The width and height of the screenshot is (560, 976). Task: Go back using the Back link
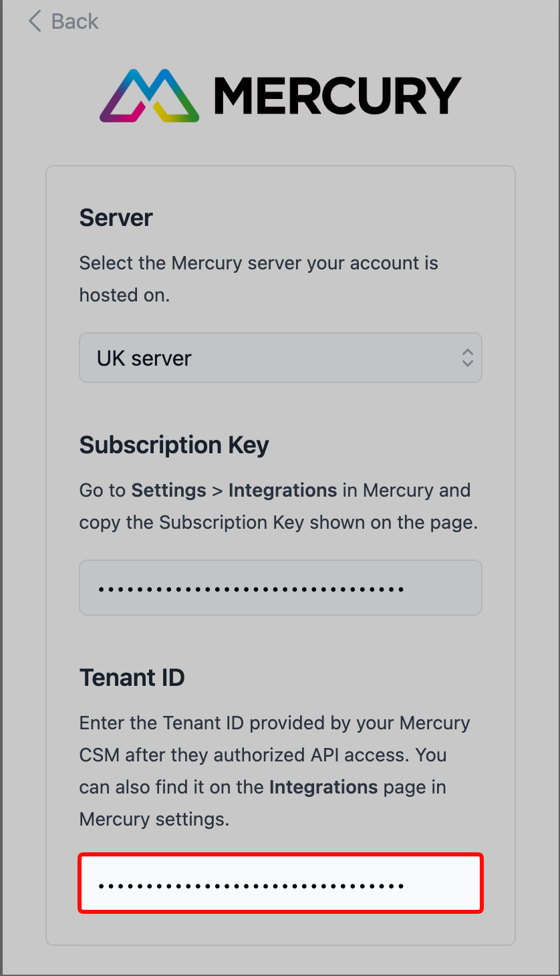(74, 21)
